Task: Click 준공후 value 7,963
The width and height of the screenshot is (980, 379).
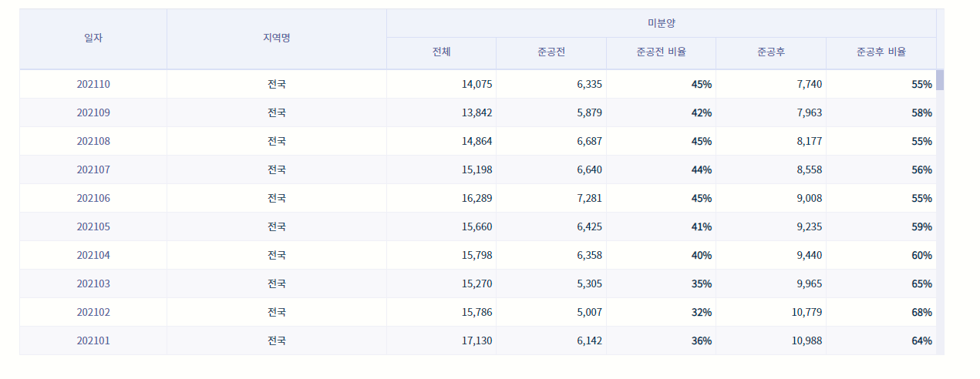Action: [x=810, y=112]
